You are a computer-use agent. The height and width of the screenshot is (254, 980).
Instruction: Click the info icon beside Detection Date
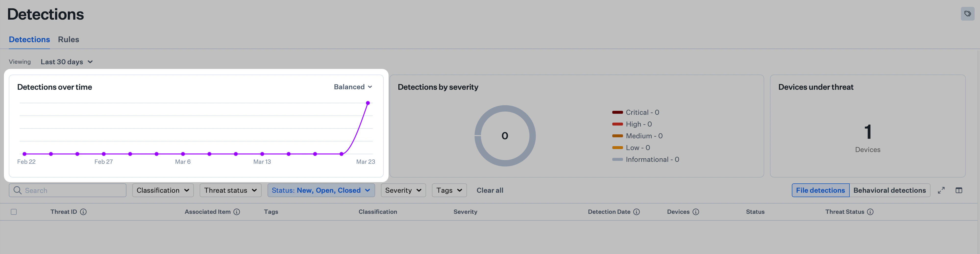click(637, 212)
